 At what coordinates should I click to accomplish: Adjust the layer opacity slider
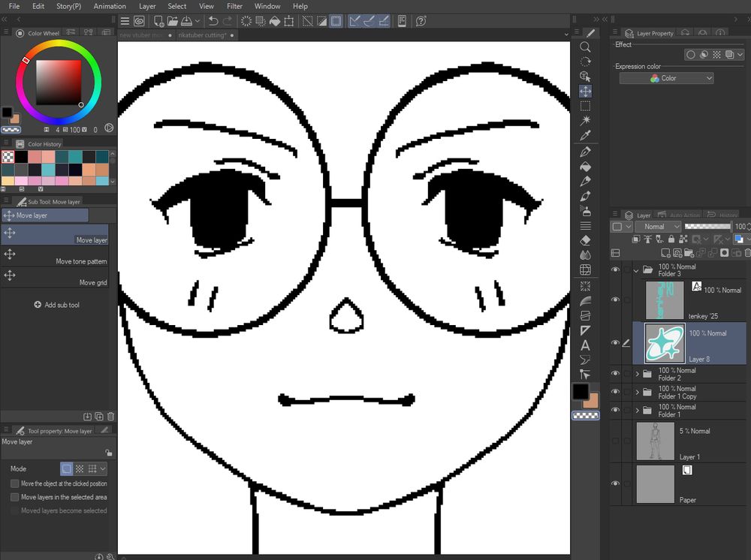[707, 227]
